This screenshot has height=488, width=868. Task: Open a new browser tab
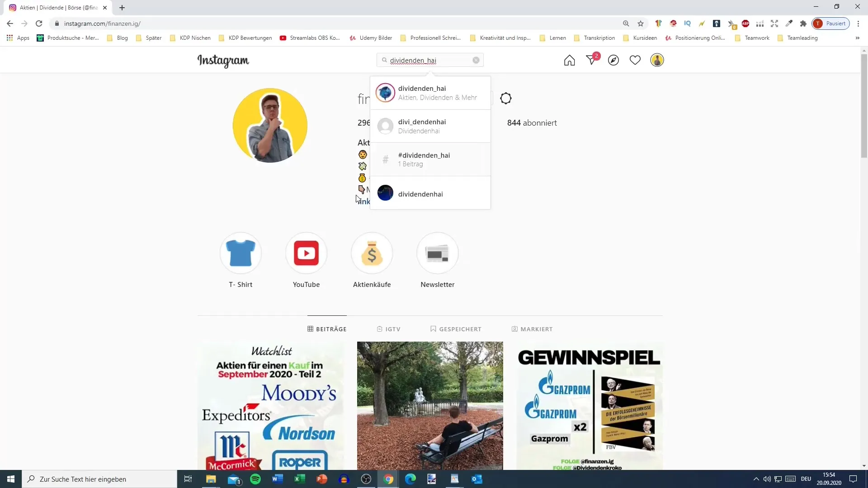pos(122,8)
